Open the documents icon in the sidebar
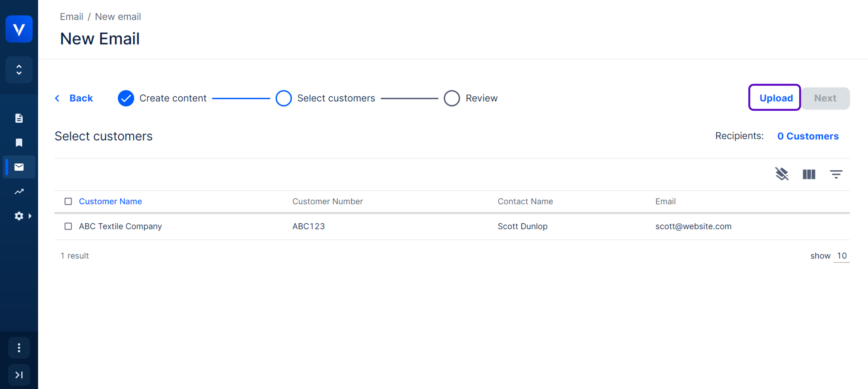Image resolution: width=868 pixels, height=389 pixels. [19, 118]
